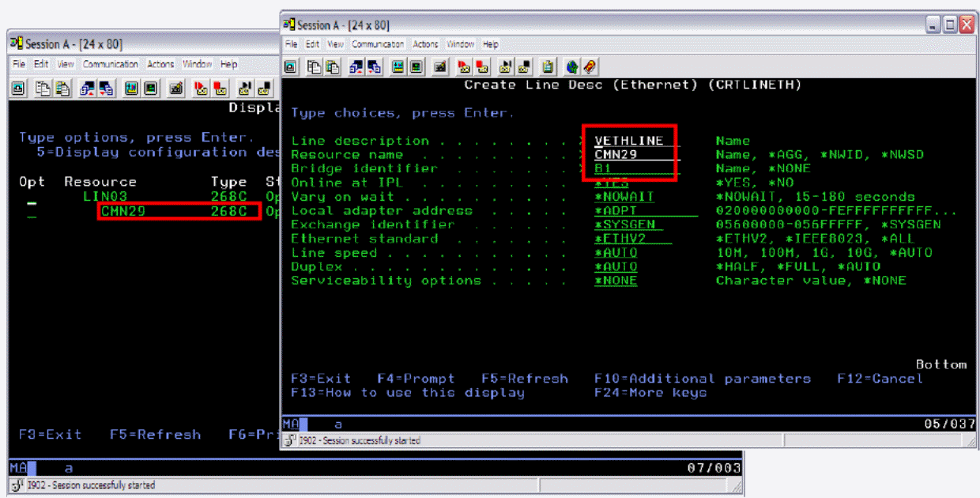Click the clipboard icon in the front session toolbar
Screen dimensions: 980x498
point(548,66)
